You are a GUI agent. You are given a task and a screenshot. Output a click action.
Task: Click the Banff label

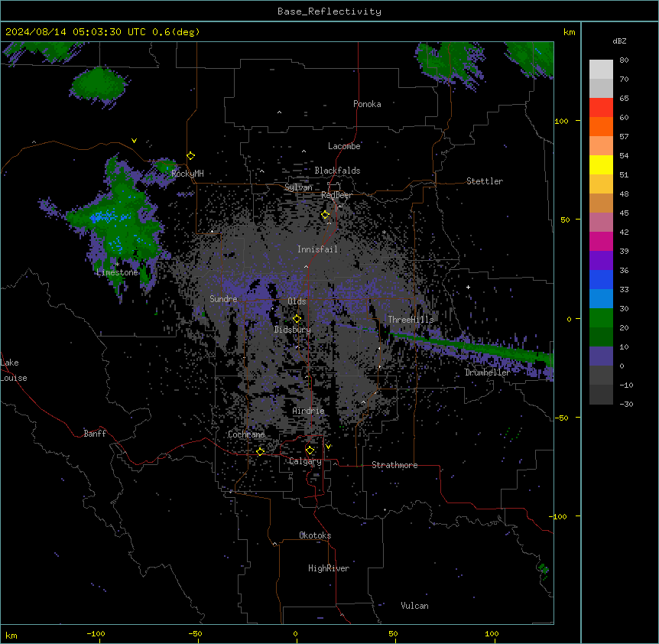click(x=95, y=434)
